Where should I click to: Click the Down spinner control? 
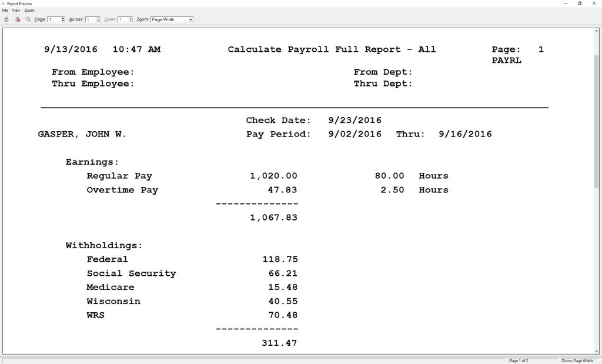pyautogui.click(x=130, y=19)
